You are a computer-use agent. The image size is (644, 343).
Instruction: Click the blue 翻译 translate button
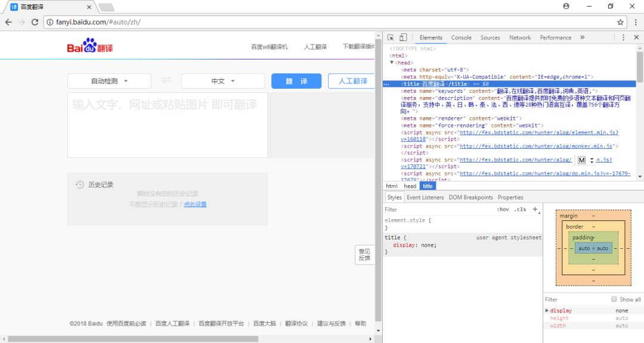click(296, 81)
